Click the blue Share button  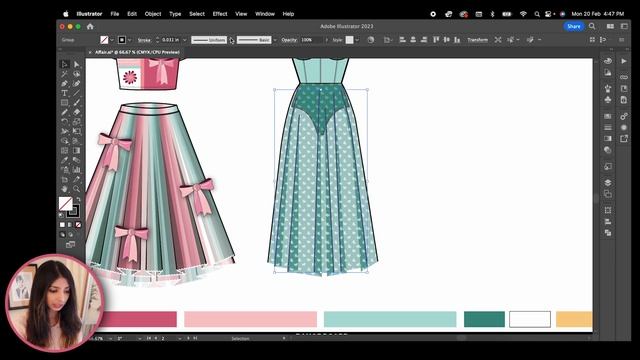point(573,26)
